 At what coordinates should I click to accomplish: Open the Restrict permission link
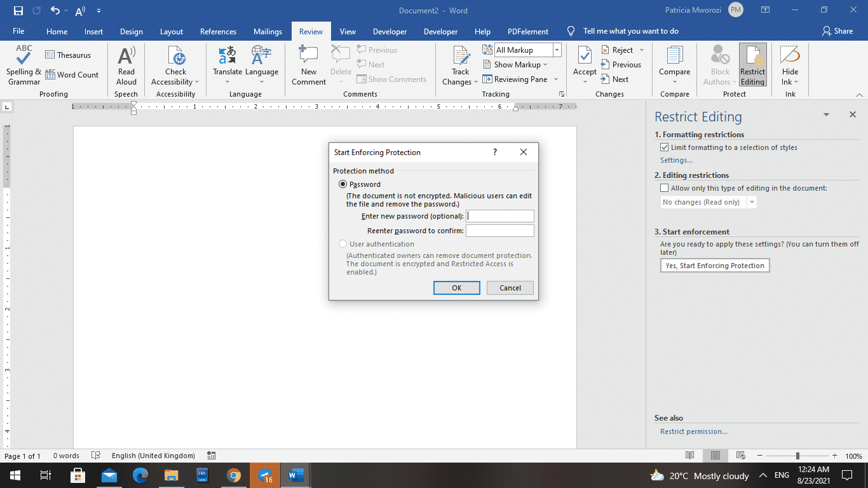[x=693, y=431]
